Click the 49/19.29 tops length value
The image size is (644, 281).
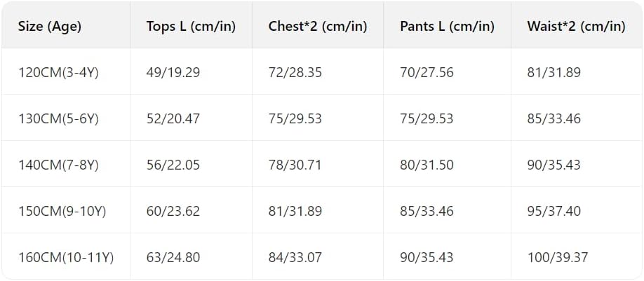click(173, 71)
